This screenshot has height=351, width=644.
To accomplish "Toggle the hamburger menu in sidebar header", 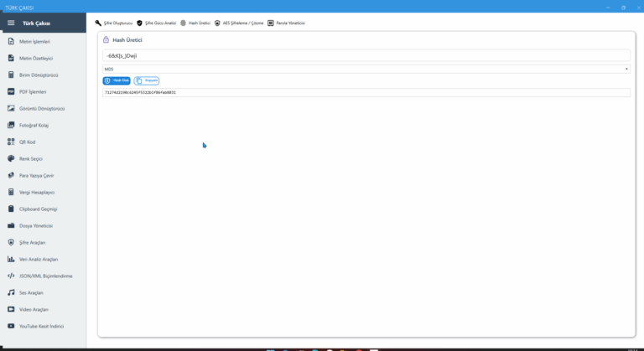I will [x=11, y=23].
